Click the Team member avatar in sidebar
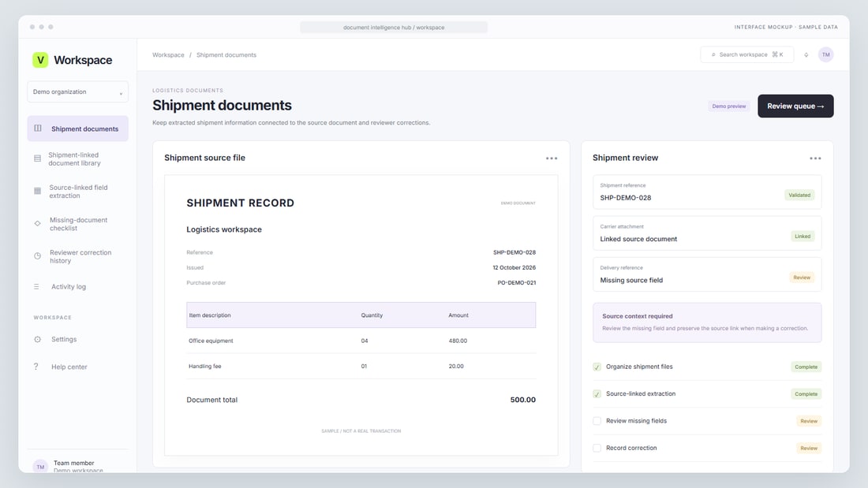Image resolution: width=868 pixels, height=488 pixels. coord(40,467)
